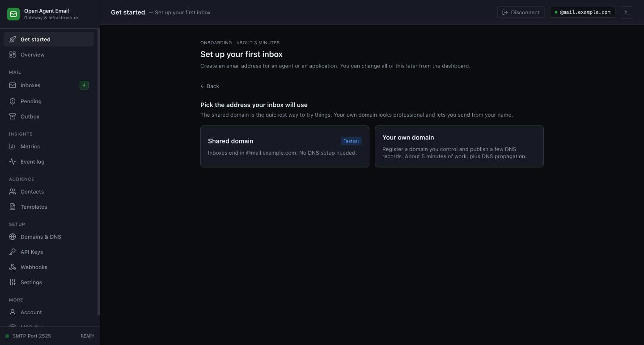Image resolution: width=644 pixels, height=345 pixels.
Task: Open the Event log
Action: point(49,162)
